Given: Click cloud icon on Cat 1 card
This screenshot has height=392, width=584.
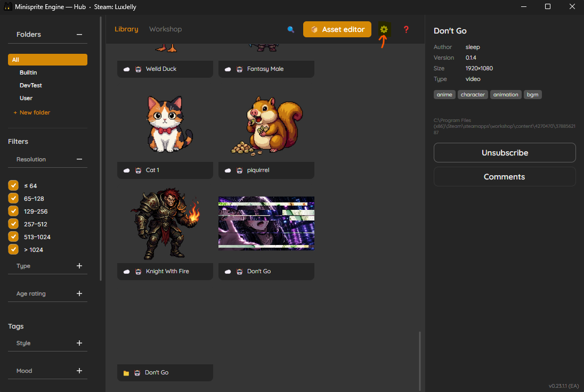Looking at the screenshot, I should pyautogui.click(x=127, y=170).
